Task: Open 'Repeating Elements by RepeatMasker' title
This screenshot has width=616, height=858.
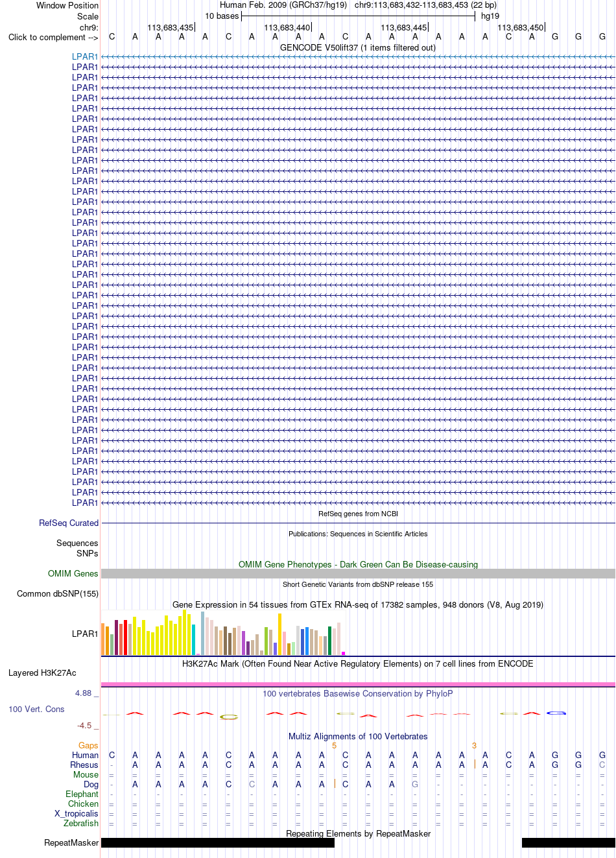Action: tap(358, 833)
